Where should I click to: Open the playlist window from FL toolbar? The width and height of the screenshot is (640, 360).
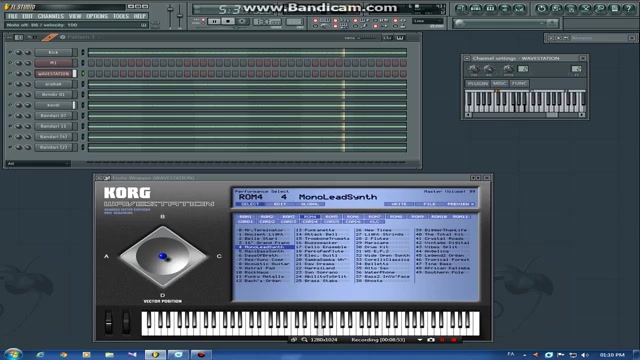461,9
